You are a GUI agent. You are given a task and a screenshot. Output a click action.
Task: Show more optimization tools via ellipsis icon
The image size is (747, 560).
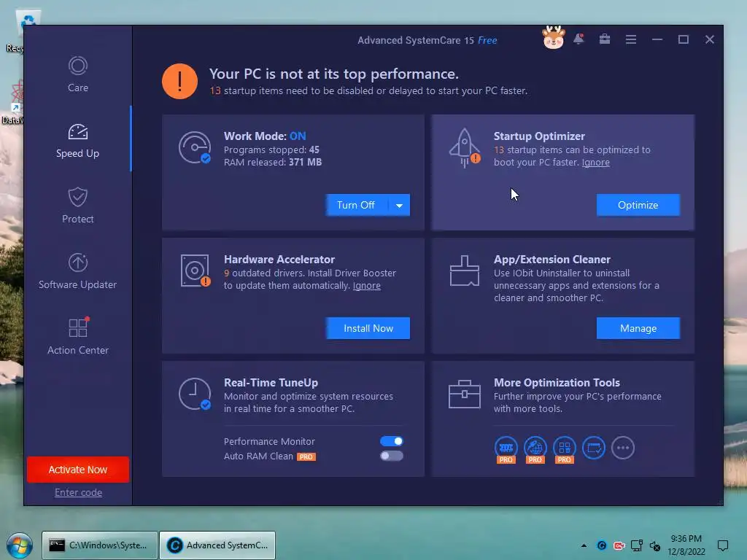pos(623,448)
